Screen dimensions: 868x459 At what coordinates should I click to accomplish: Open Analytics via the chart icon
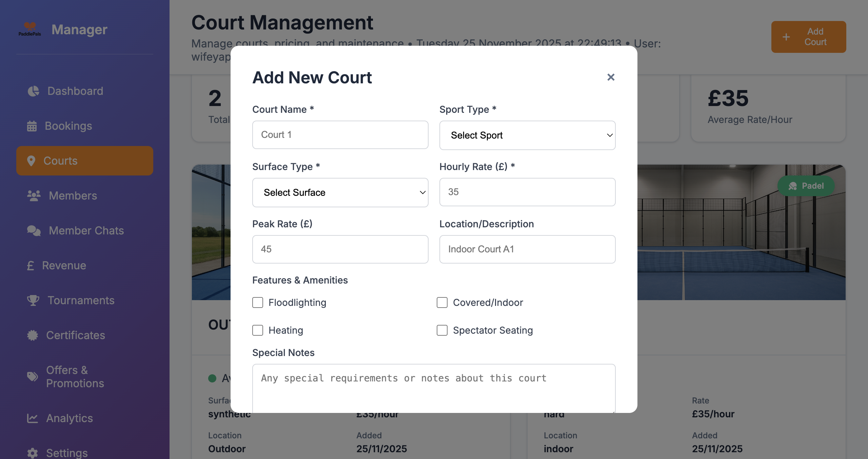(33, 418)
